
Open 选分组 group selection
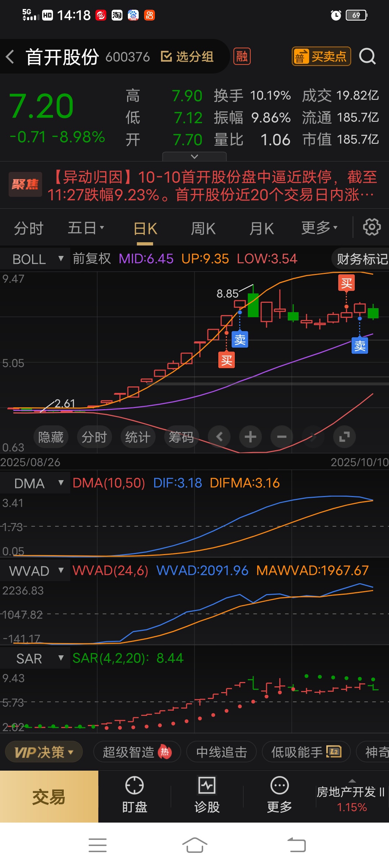point(187,57)
